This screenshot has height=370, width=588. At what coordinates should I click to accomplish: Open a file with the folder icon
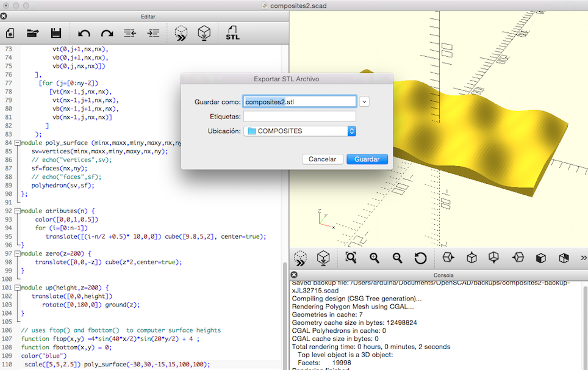(33, 34)
